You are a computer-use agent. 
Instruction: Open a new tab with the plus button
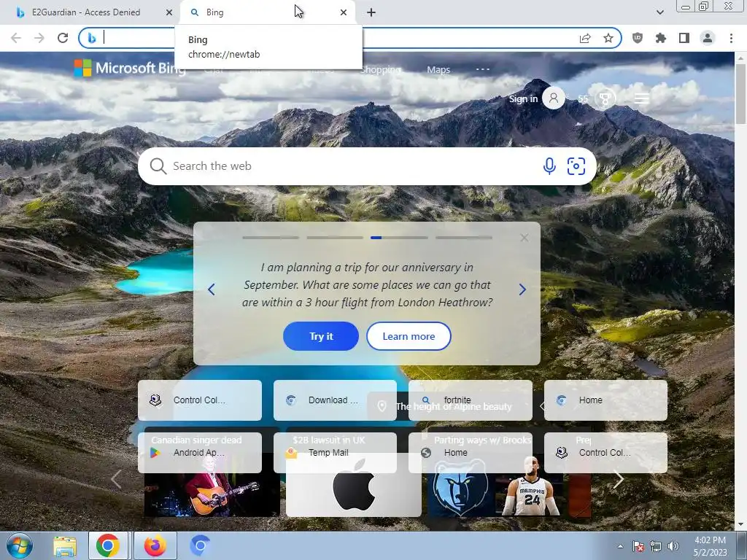371,12
